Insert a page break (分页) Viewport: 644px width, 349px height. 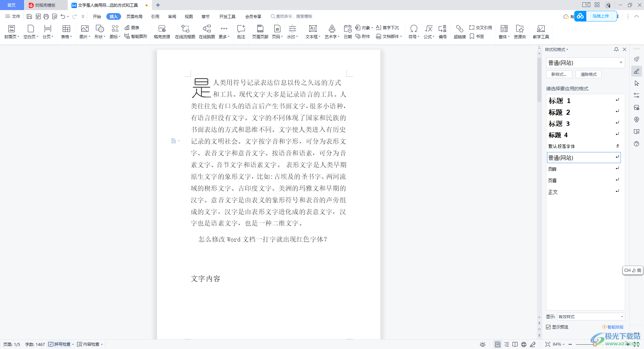coord(48,32)
